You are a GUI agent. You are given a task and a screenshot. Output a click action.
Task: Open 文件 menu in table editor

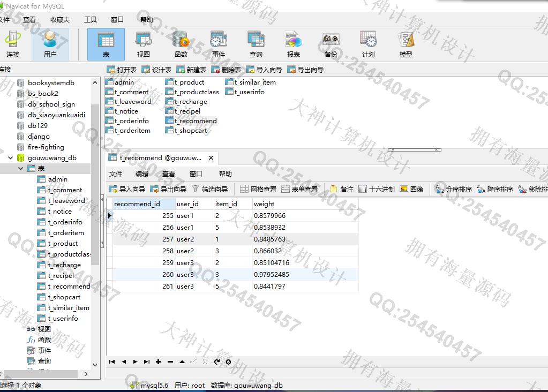click(x=115, y=174)
